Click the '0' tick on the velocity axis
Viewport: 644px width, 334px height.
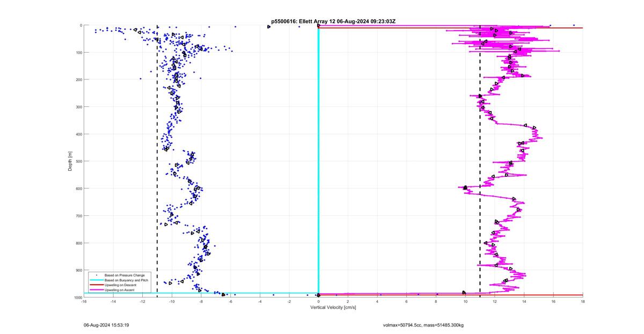point(319,302)
